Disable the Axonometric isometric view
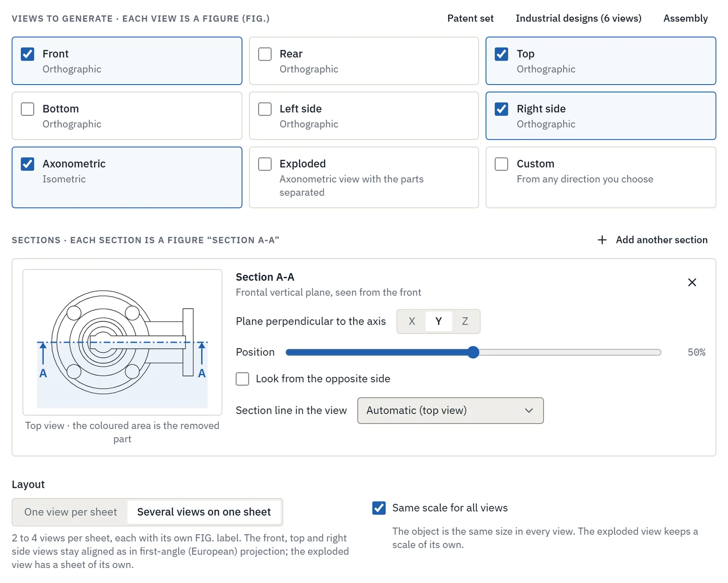728x583 pixels. tap(28, 164)
